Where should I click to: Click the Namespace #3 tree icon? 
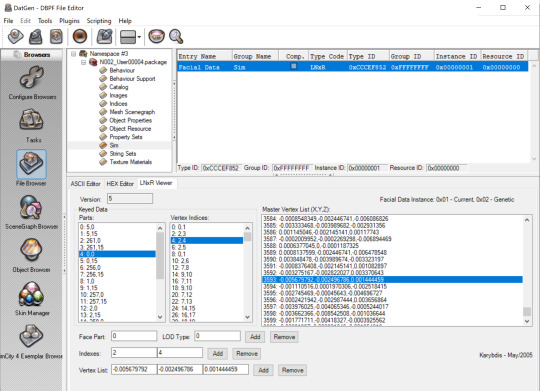(83, 54)
